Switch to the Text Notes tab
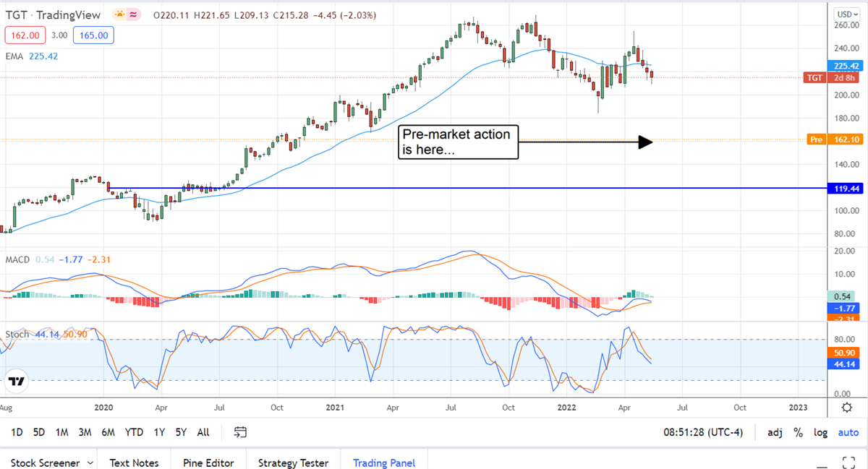 (134, 462)
